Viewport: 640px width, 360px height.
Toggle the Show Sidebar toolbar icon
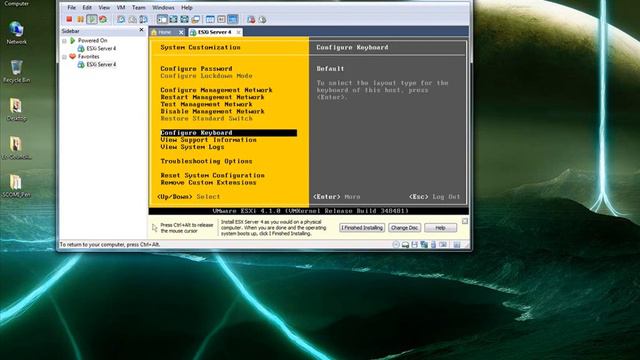162,19
